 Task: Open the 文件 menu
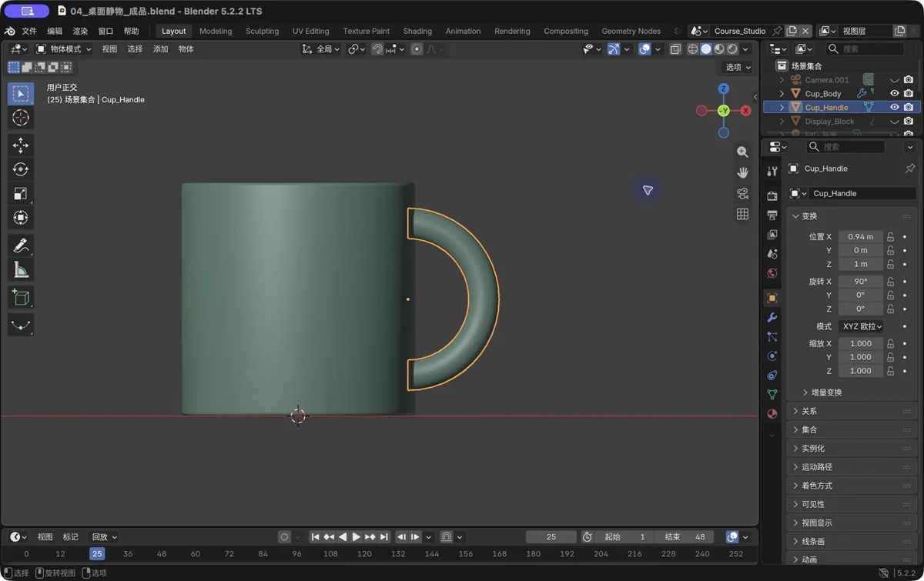[29, 32]
